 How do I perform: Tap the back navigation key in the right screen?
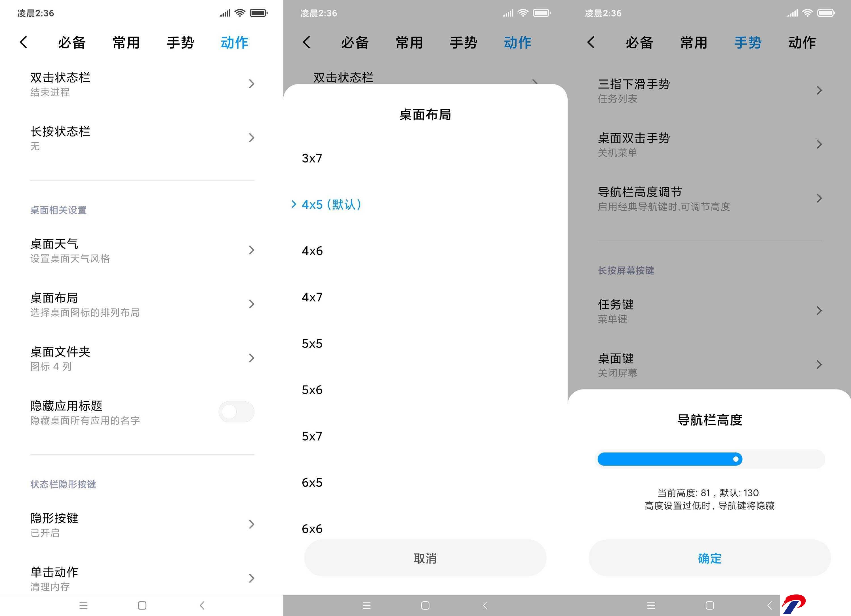click(769, 605)
